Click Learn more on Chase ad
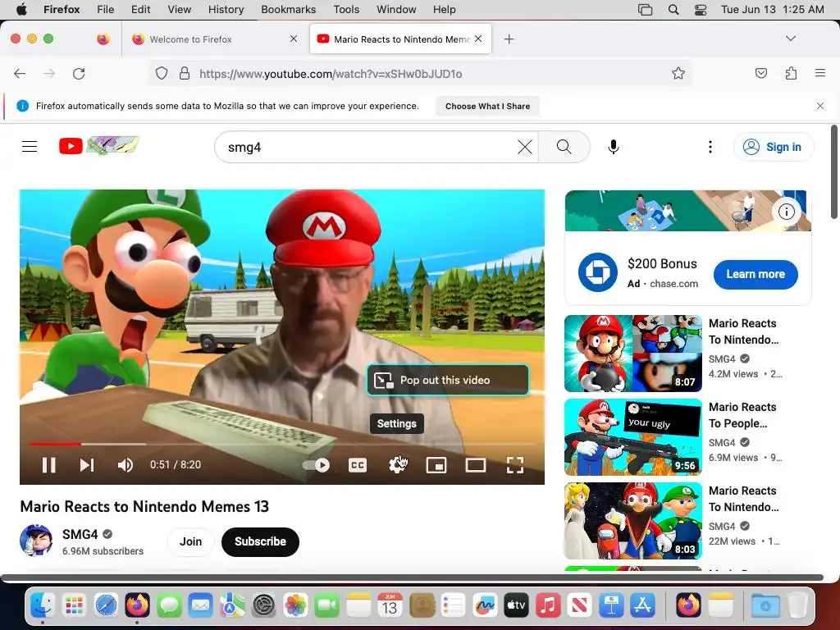The width and height of the screenshot is (840, 630). (756, 274)
